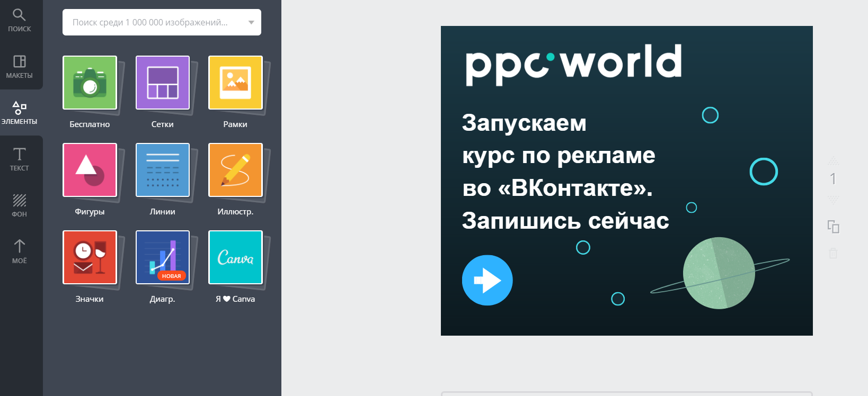Open the Диагр. charts category

coord(163,258)
